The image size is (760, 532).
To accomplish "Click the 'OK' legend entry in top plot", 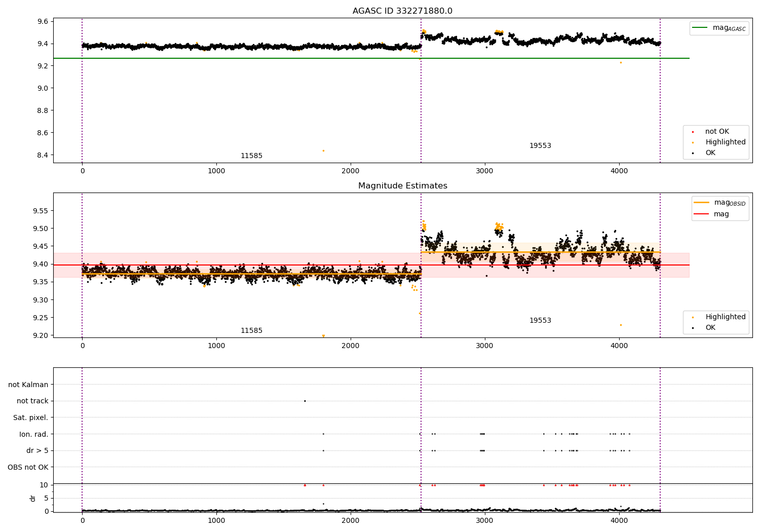I will (710, 153).
